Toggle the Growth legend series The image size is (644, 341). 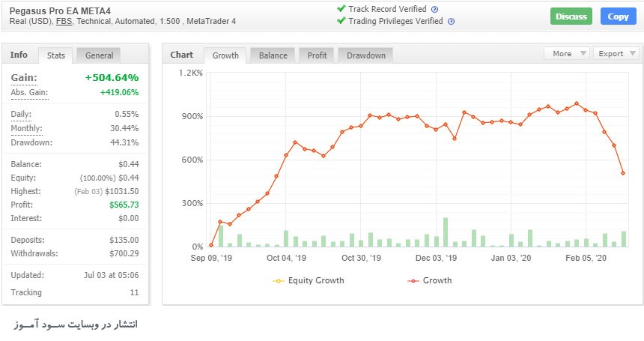430,280
